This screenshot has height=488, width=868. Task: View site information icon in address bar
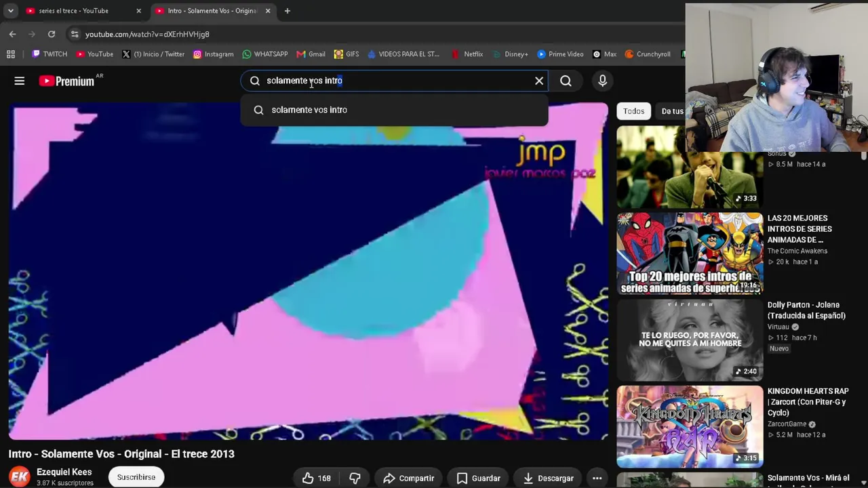tap(75, 34)
